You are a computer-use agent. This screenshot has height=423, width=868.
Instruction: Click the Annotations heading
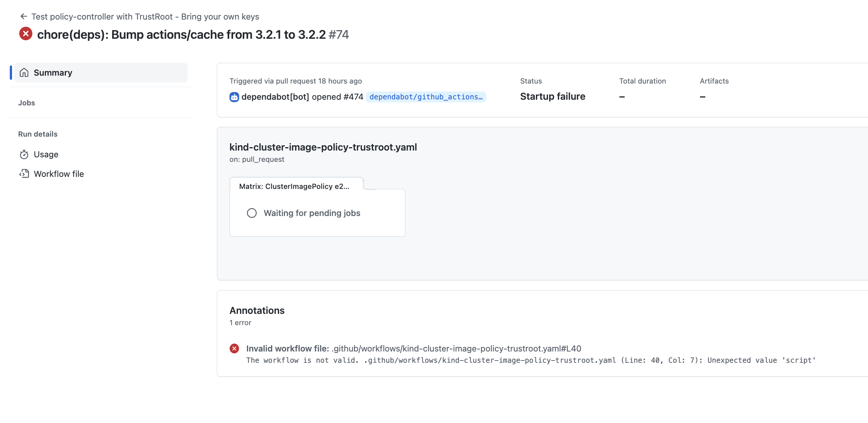point(257,310)
